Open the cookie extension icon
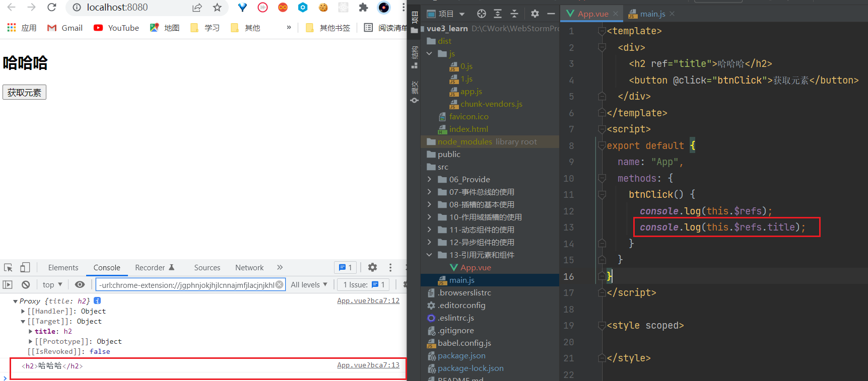Image resolution: width=868 pixels, height=381 pixels. click(323, 7)
